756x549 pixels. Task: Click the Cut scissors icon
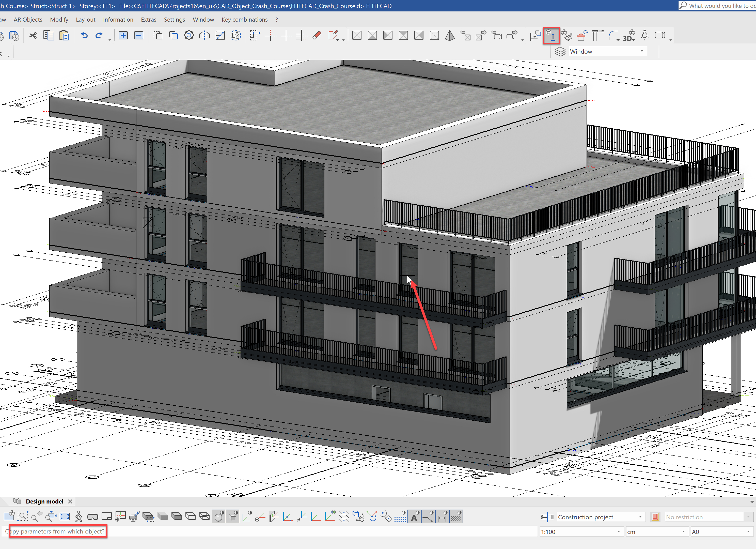click(33, 35)
